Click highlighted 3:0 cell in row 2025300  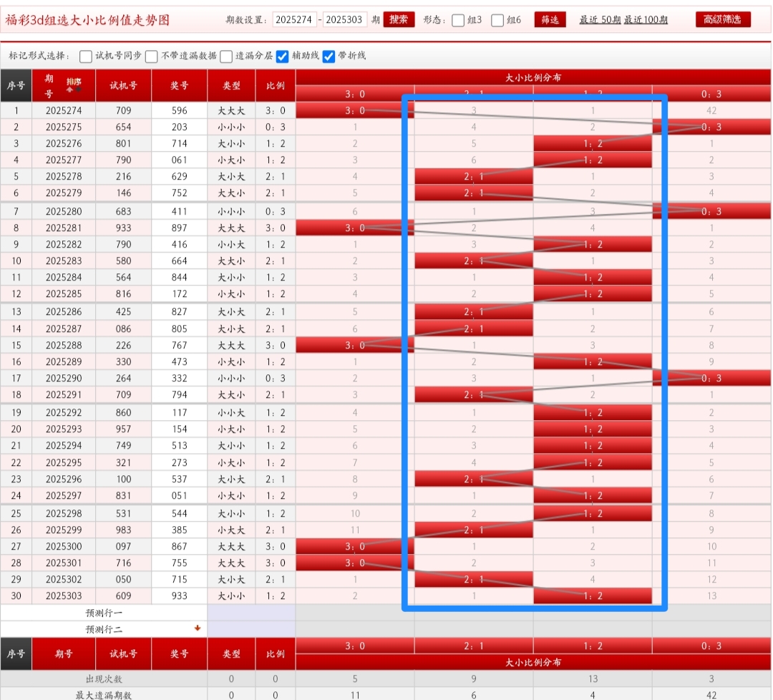(355, 546)
